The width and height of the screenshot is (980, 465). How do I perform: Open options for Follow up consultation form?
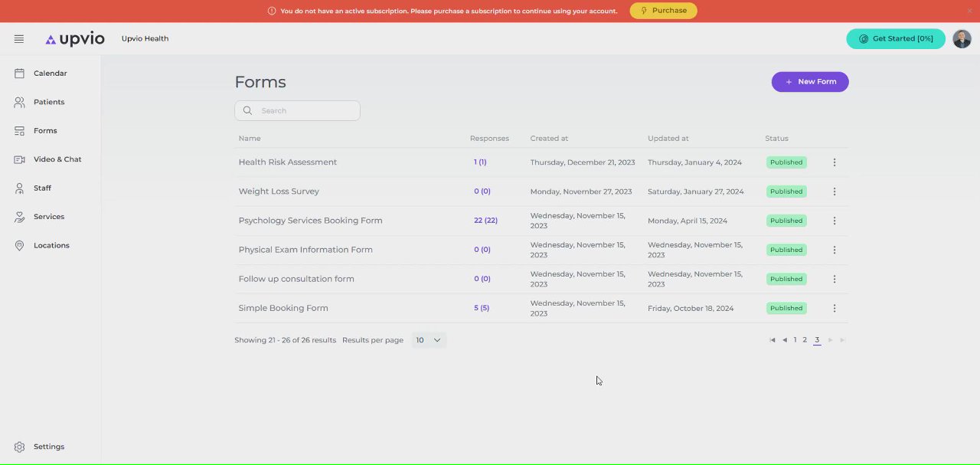(835, 279)
